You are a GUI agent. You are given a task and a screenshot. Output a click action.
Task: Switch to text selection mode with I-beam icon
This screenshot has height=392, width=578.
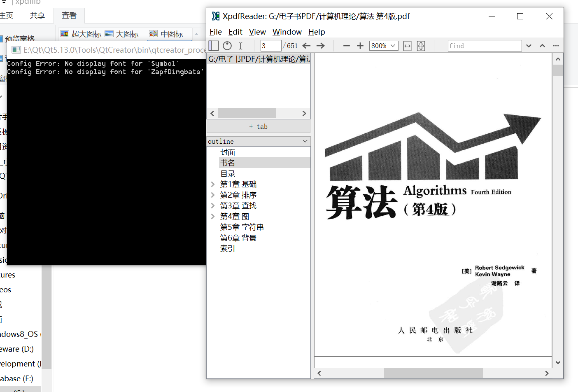240,46
